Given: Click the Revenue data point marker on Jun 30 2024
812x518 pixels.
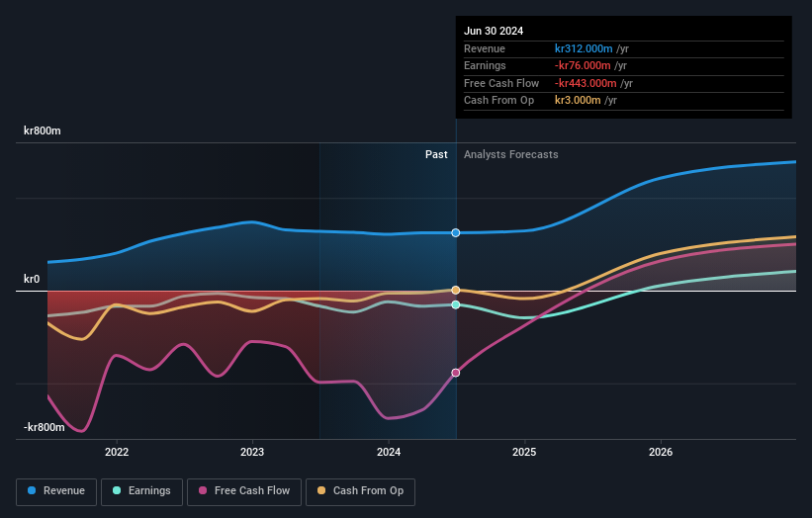Looking at the screenshot, I should pos(456,233).
